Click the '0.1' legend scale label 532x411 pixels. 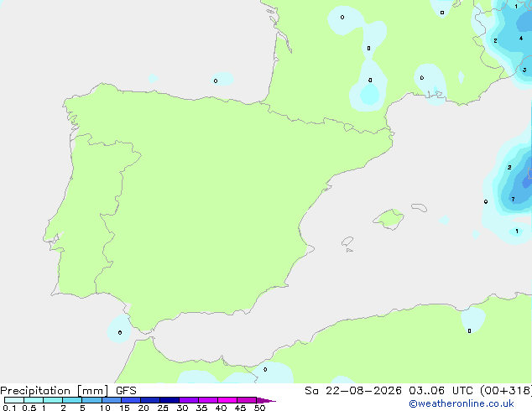pyautogui.click(x=9, y=408)
